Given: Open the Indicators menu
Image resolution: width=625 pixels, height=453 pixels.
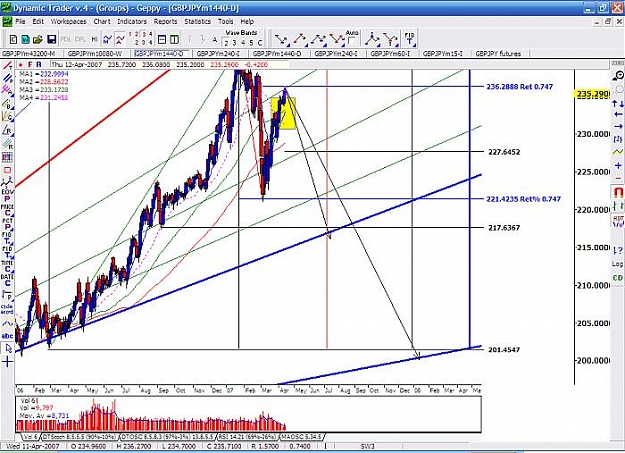Looking at the screenshot, I should [x=132, y=22].
